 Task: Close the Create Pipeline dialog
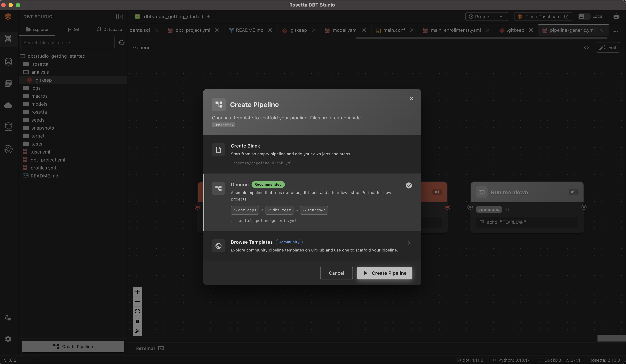[411, 99]
